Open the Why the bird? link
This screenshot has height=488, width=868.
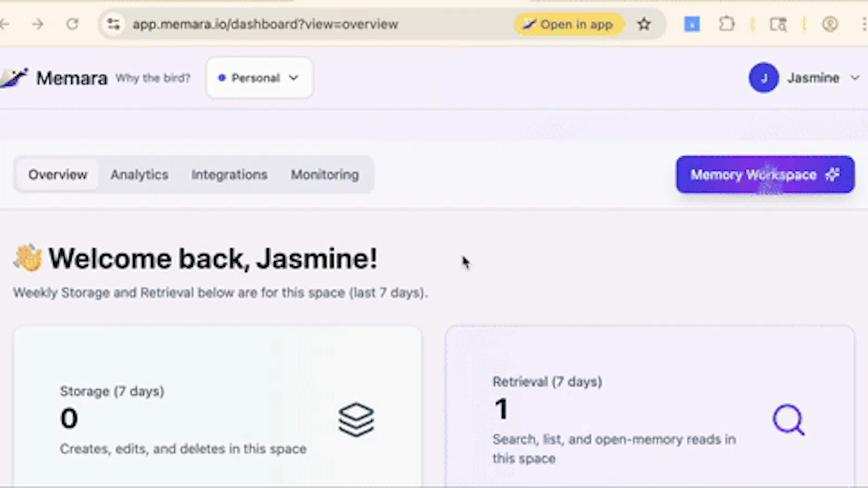153,78
